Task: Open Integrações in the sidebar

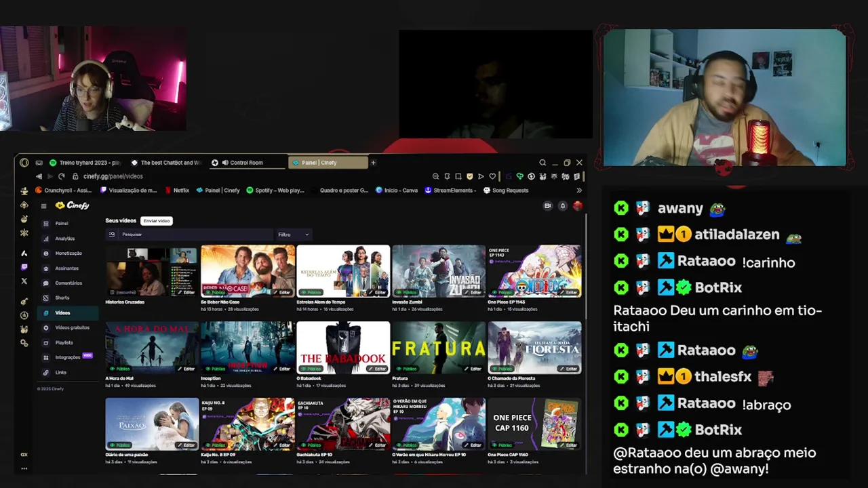Action: [x=67, y=357]
